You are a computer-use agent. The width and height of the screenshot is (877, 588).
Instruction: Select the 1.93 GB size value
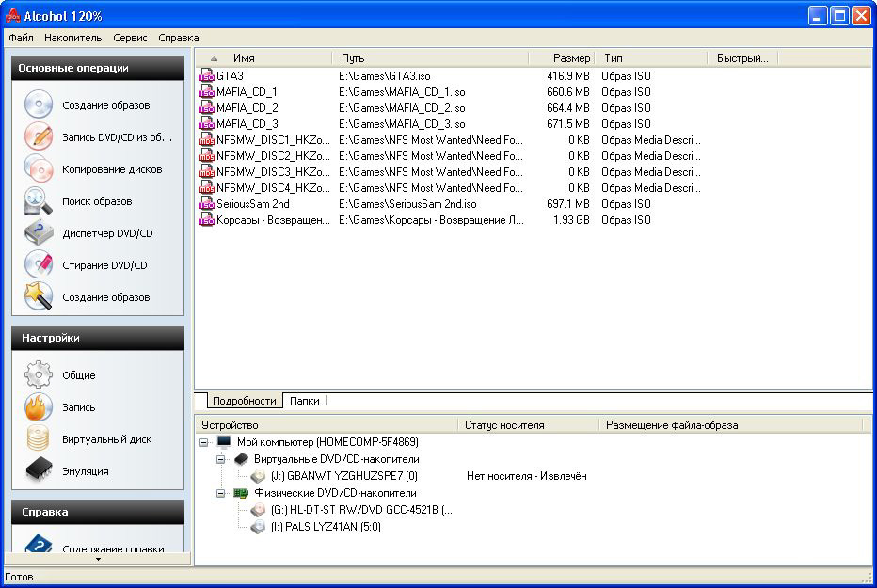(571, 220)
